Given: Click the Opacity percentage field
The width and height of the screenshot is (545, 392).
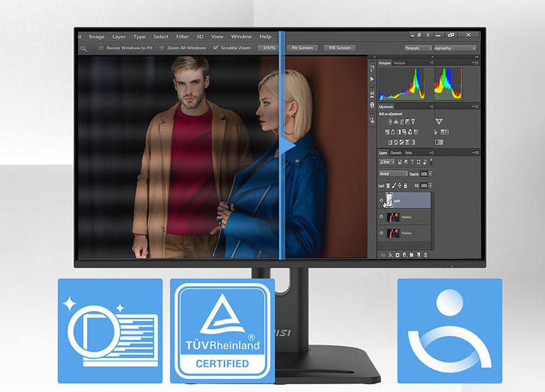Looking at the screenshot, I should pos(424,174).
